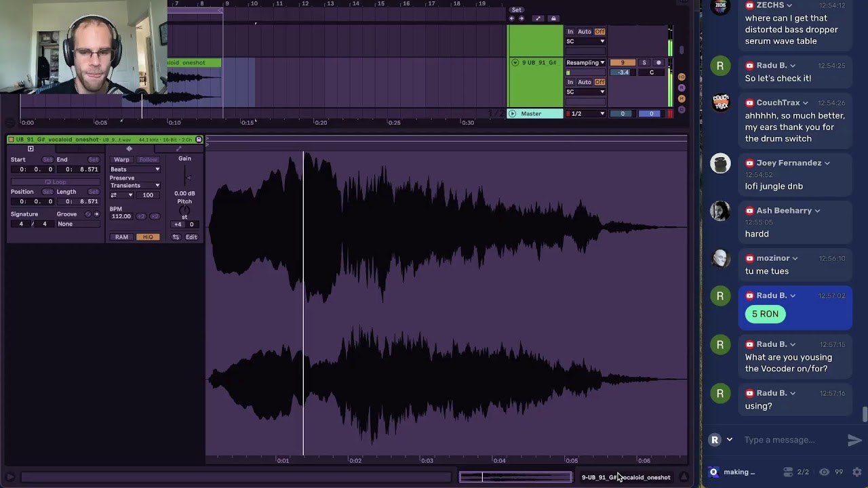The image size is (868, 488).
Task: Click the ÷2 halve tempo button
Action: [x=141, y=216]
